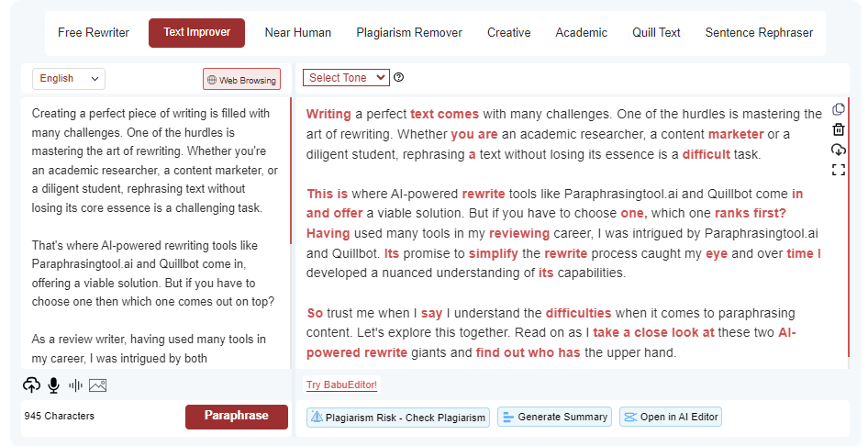Delete output with the trash icon

(x=838, y=129)
